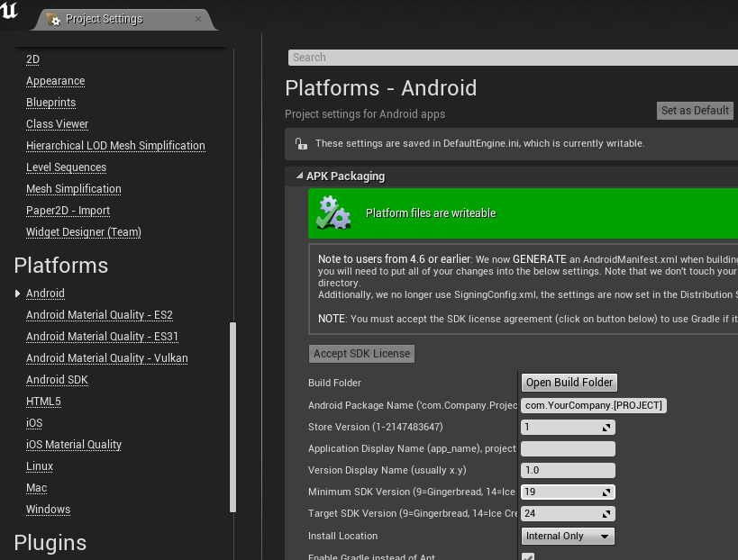This screenshot has height=560, width=738.
Task: Edit the Version Display Name field
Action: (568, 470)
